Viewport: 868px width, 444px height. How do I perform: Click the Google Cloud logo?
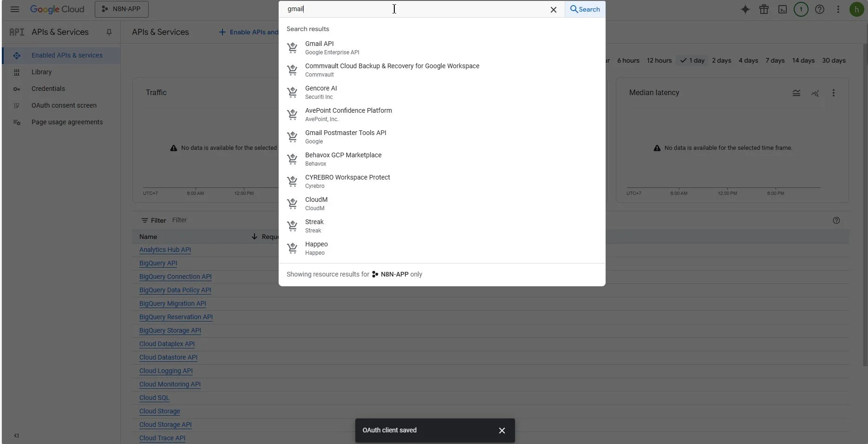point(57,9)
